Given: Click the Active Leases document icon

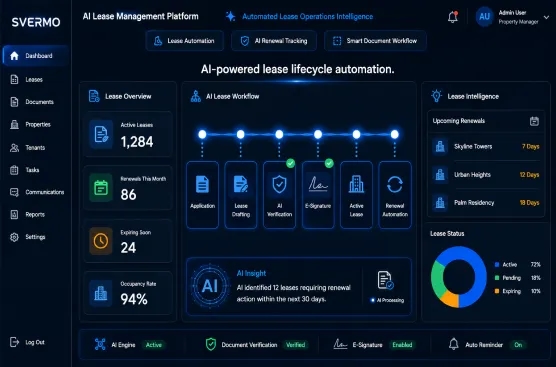Looking at the screenshot, I should point(101,134).
